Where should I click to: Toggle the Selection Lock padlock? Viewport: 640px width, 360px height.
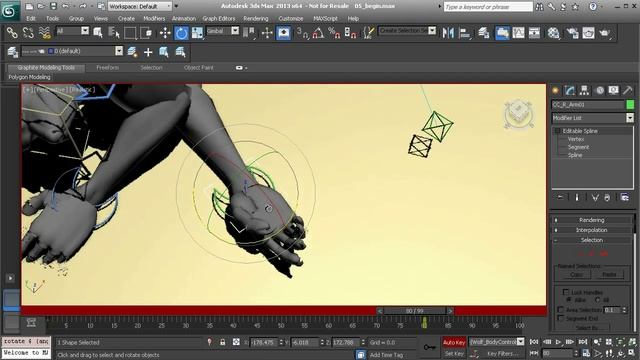click(x=222, y=342)
